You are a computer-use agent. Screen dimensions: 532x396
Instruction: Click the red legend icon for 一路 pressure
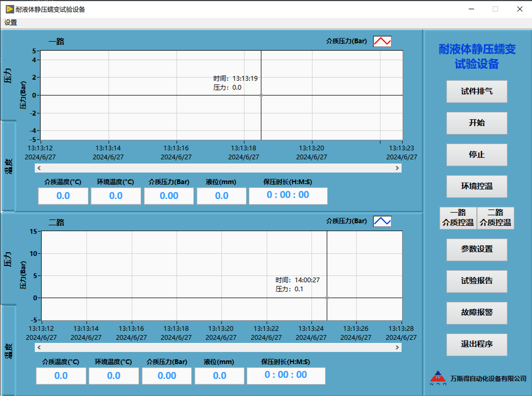(382, 41)
